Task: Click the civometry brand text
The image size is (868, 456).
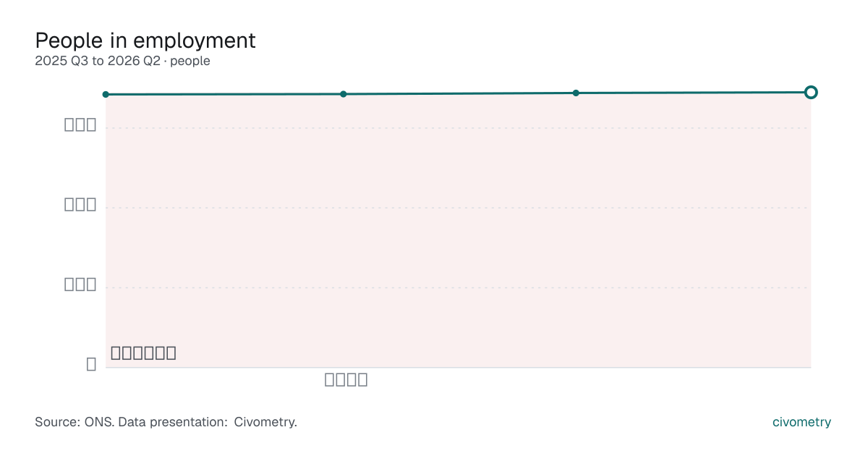Action: (801, 422)
